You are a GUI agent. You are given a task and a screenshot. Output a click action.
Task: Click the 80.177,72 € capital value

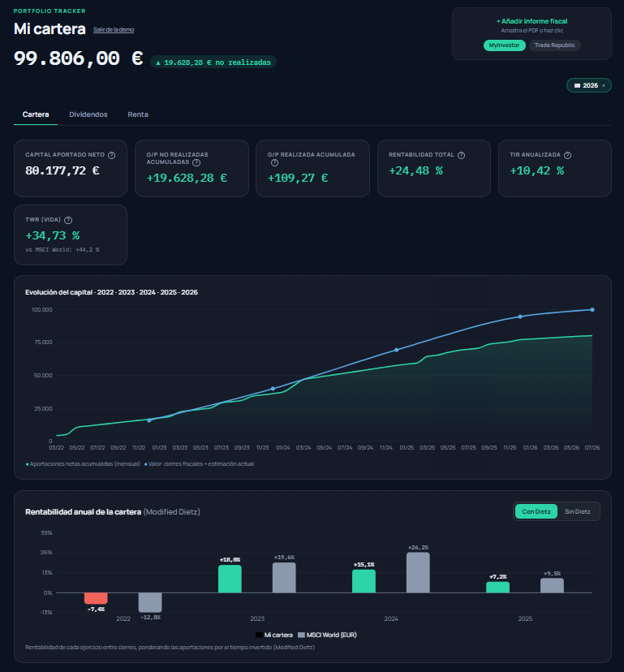click(x=62, y=170)
